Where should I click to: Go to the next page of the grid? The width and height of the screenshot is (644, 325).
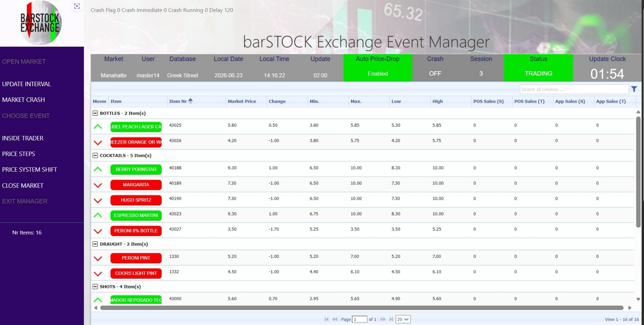click(x=383, y=319)
